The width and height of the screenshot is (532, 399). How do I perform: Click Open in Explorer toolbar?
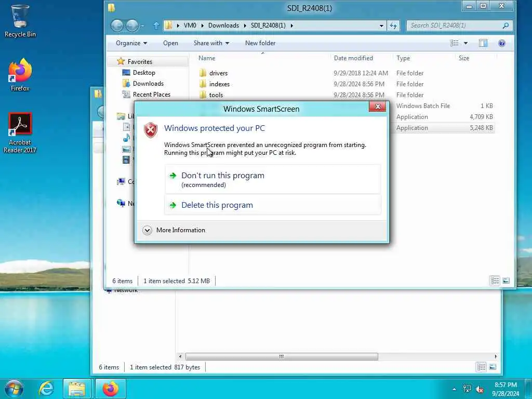click(170, 43)
